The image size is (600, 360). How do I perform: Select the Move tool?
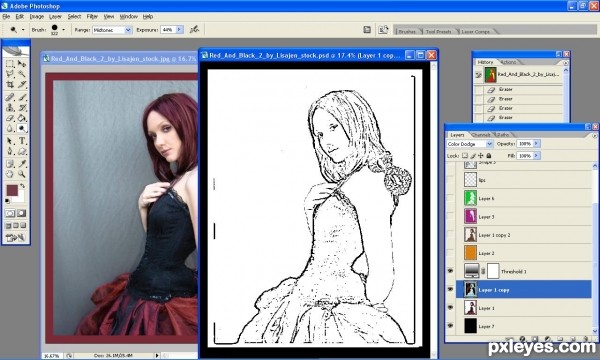coord(22,63)
